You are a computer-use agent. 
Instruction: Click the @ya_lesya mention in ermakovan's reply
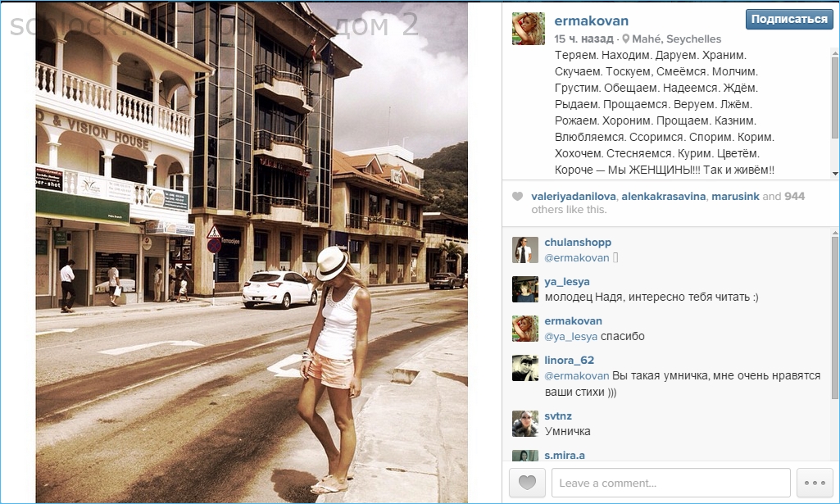point(570,337)
